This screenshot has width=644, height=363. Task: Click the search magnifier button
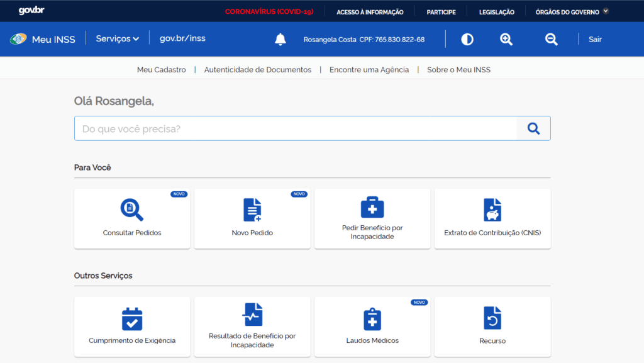(x=533, y=128)
